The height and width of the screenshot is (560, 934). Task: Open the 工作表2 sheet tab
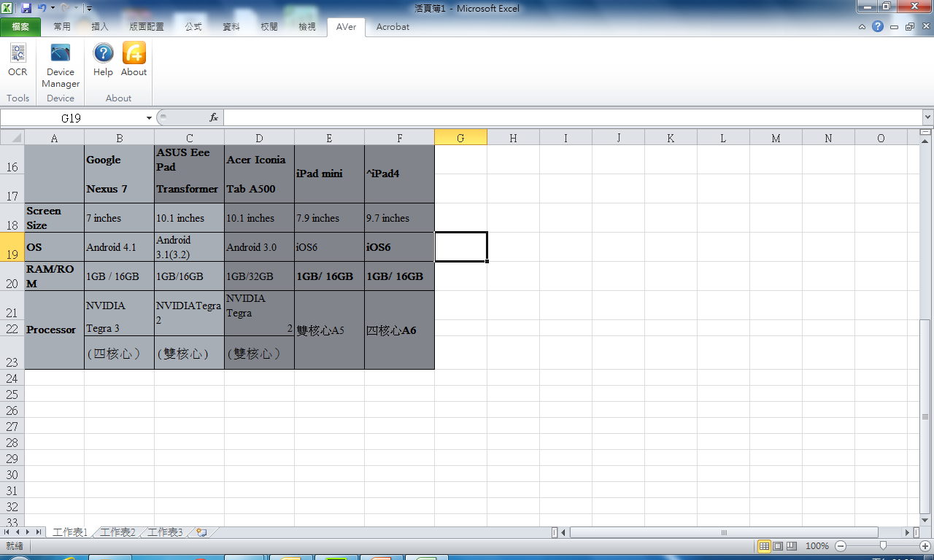coord(117,532)
